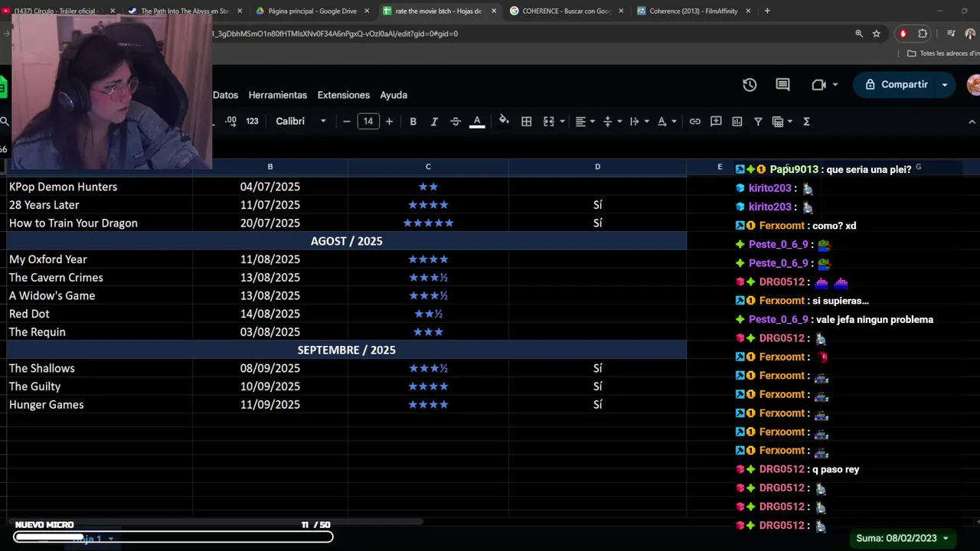Image resolution: width=980 pixels, height=551 pixels.
Task: Open Suma 08/02/2023 summary dropdown
Action: 902,538
